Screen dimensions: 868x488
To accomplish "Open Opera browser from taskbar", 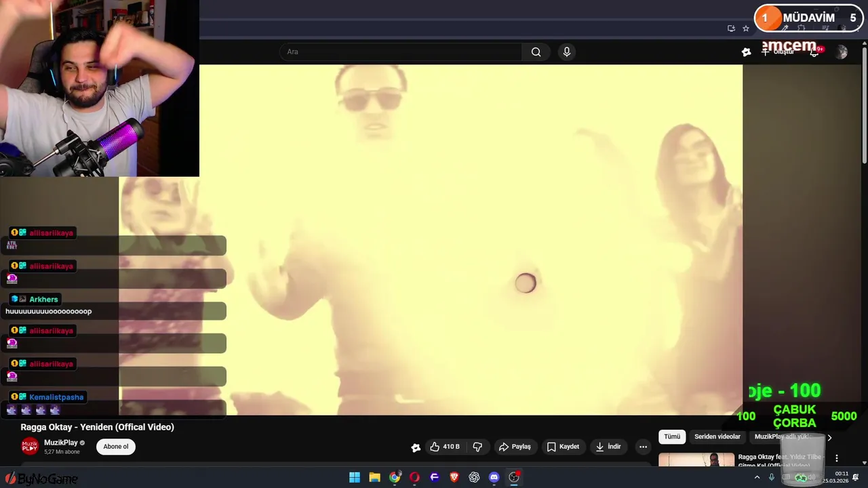I will [x=414, y=477].
